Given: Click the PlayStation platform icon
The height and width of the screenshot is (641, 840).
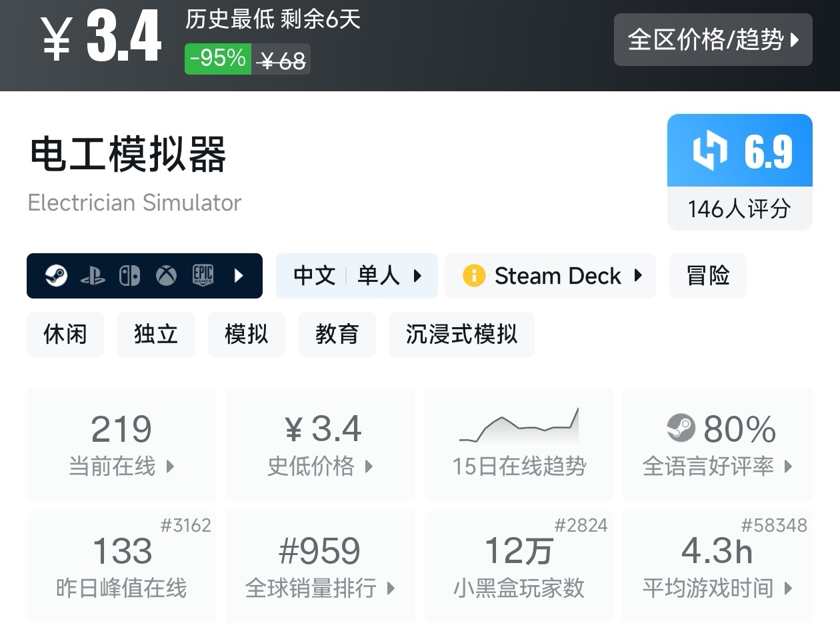Looking at the screenshot, I should [x=93, y=276].
